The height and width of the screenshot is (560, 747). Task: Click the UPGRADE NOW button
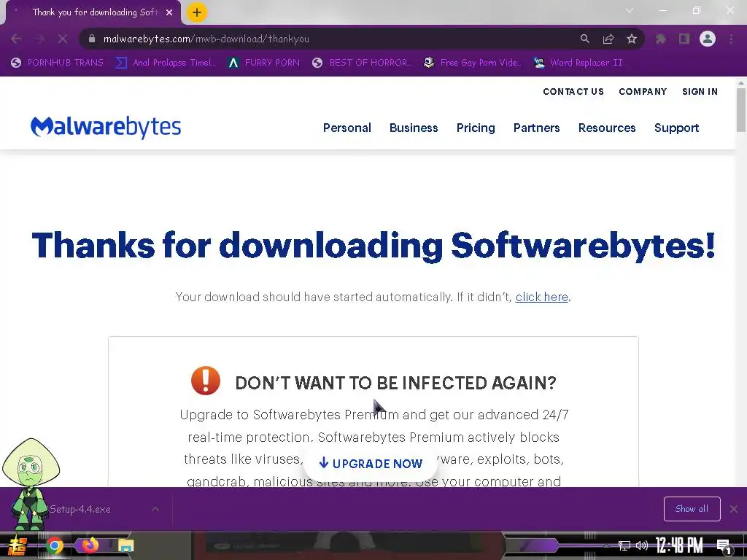pos(371,463)
